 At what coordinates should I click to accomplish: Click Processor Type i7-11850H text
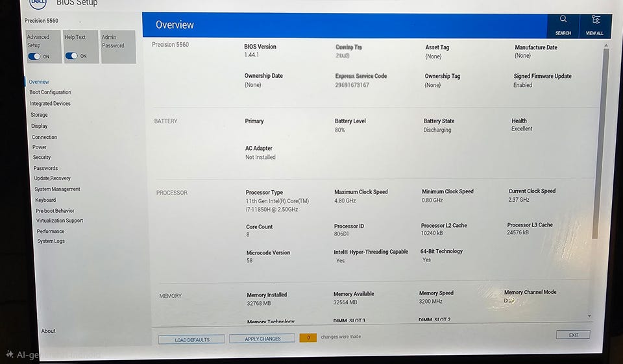[x=272, y=210]
